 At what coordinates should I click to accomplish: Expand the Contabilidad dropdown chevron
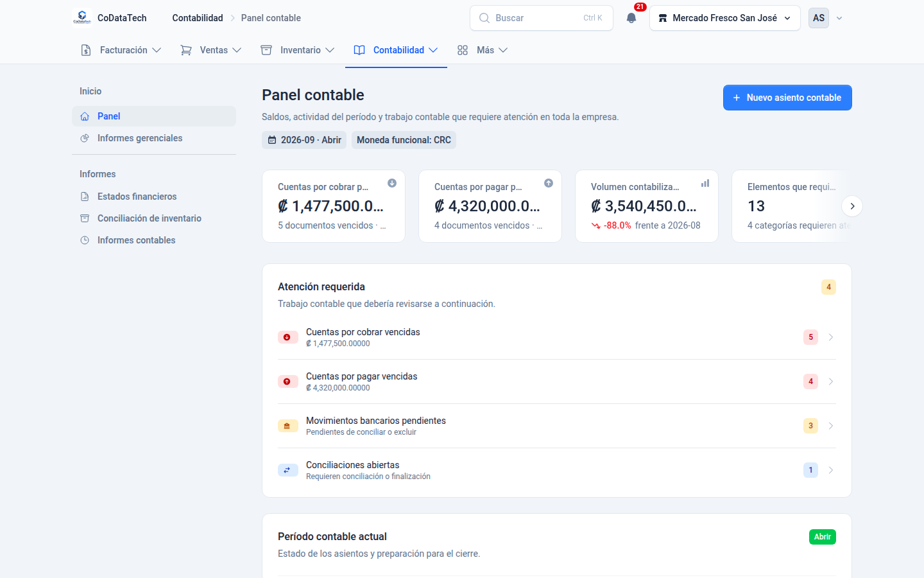[x=433, y=50]
